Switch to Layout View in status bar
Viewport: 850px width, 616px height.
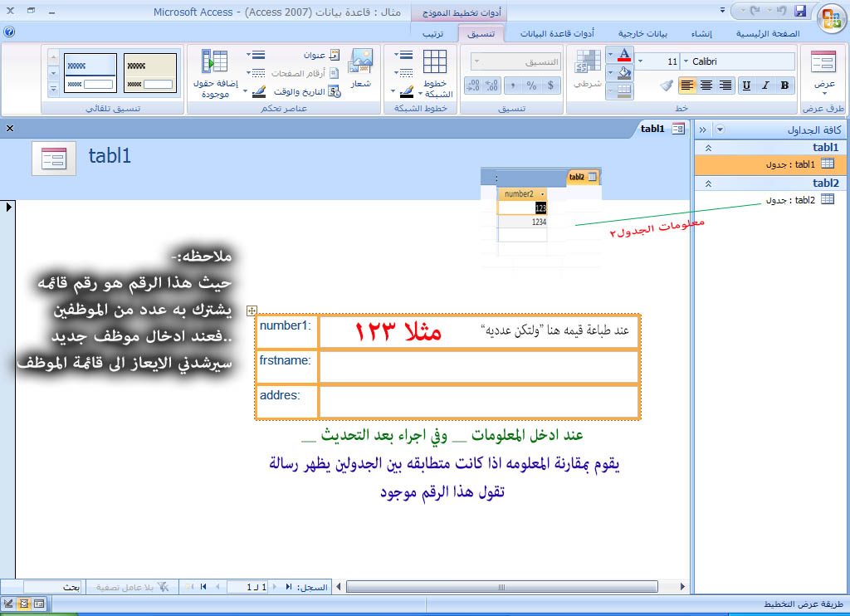click(24, 604)
